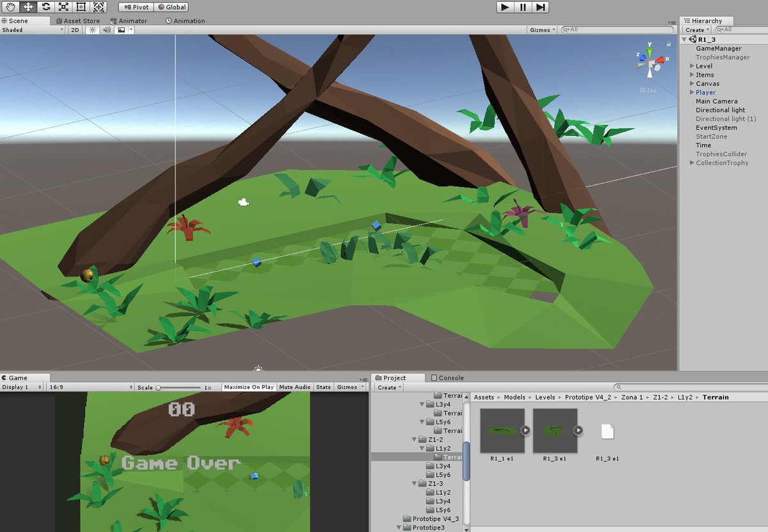768x532 pixels.
Task: Open the Scene view Gizmos dropdown
Action: tap(543, 30)
